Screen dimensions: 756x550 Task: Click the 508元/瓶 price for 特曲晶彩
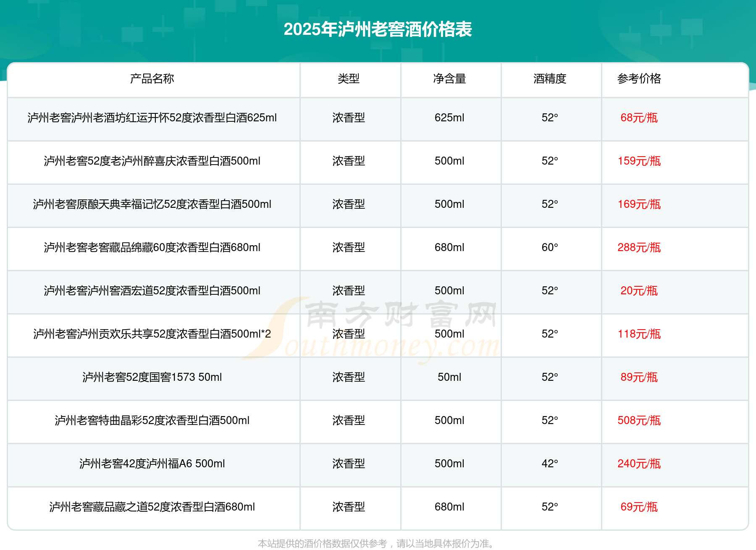[639, 421]
